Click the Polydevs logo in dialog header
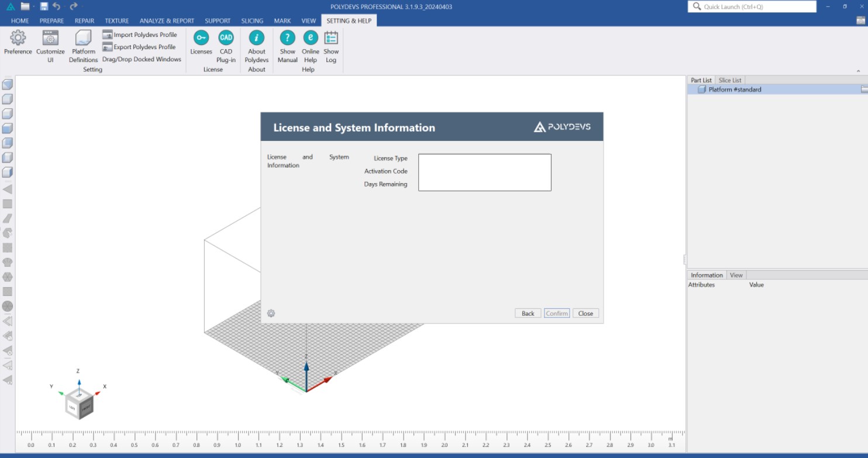This screenshot has height=458, width=868. point(562,127)
